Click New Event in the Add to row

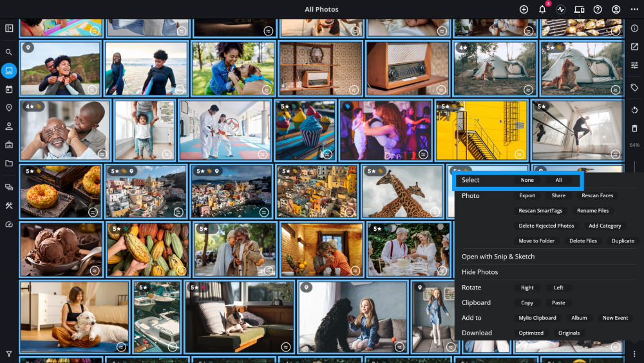[615, 318]
